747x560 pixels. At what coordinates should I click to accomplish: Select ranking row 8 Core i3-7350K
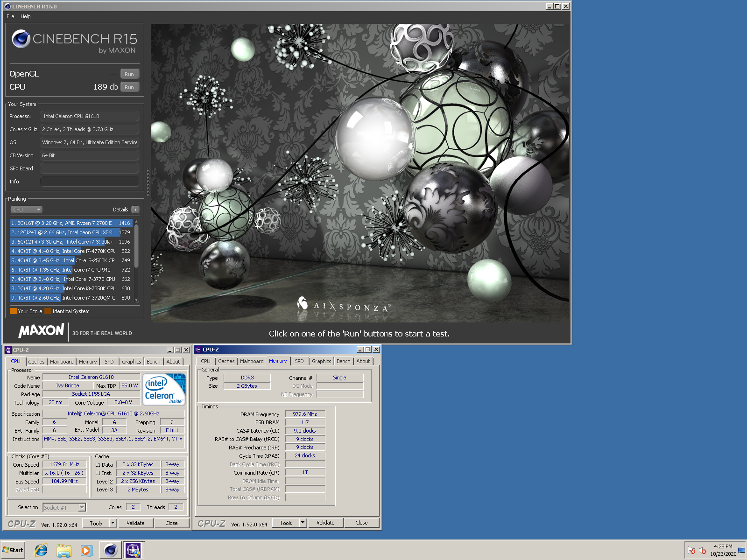71,288
